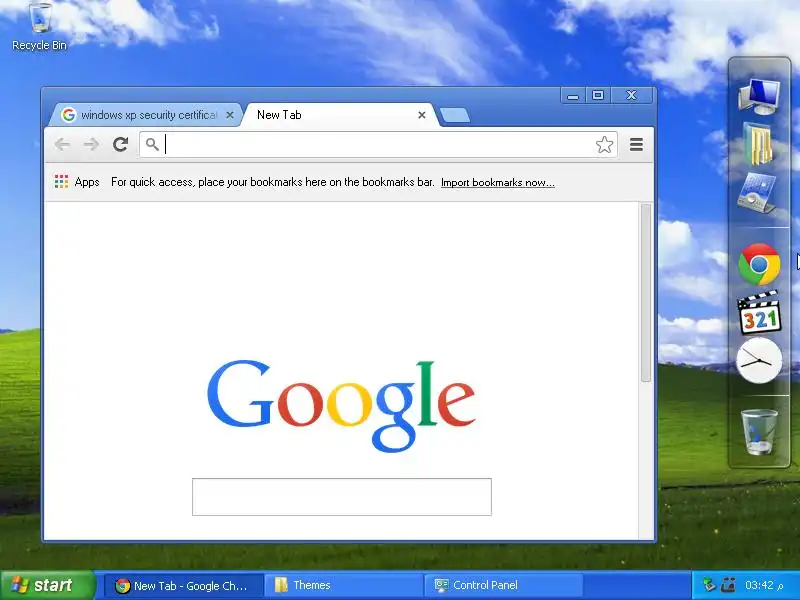Focus the Chrome address bar
The width and height of the screenshot is (800, 600).
pos(378,145)
